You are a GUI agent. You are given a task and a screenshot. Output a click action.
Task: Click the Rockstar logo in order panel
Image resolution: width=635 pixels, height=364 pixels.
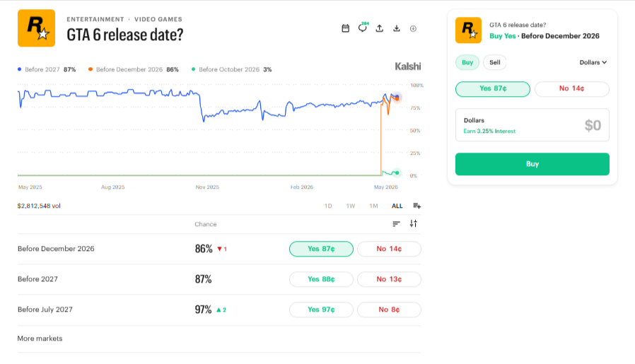[469, 30]
